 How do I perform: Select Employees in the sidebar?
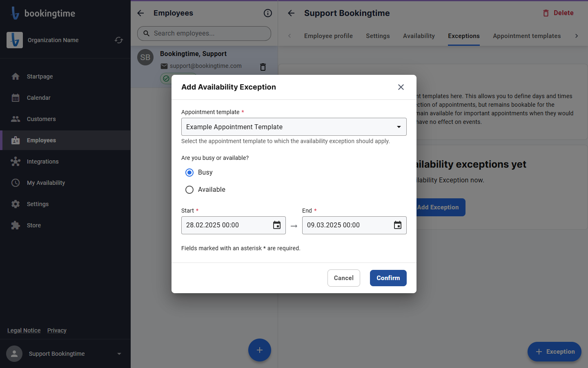pyautogui.click(x=65, y=140)
